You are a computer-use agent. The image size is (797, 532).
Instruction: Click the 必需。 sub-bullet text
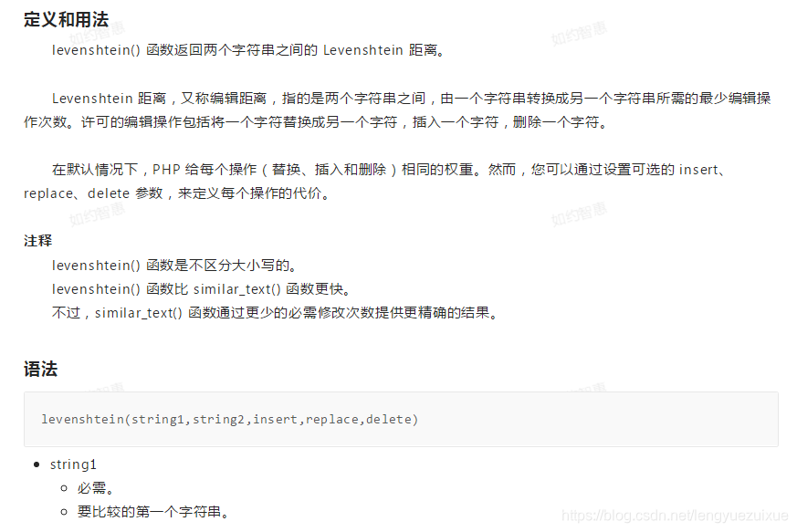pos(96,488)
